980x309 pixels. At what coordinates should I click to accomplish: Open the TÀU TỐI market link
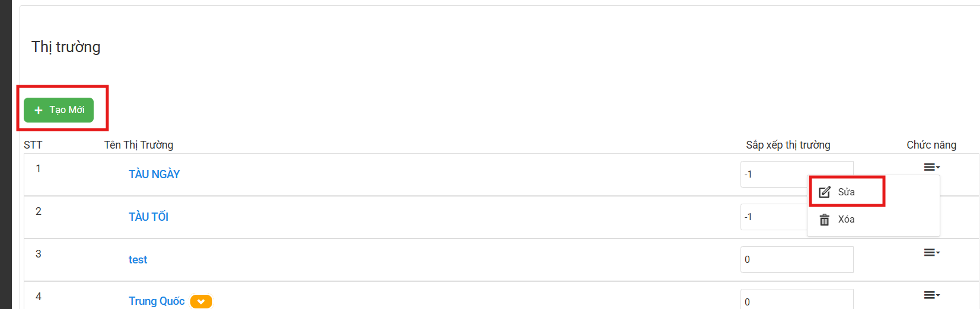[149, 217]
